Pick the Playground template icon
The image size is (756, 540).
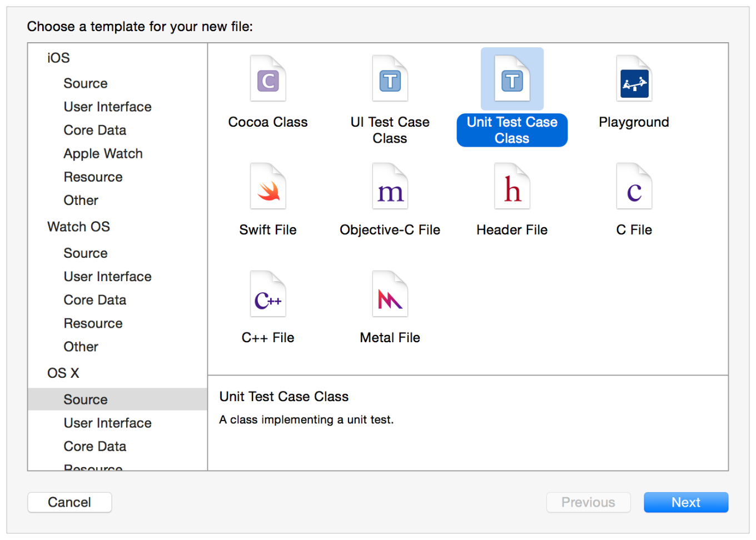click(x=634, y=79)
